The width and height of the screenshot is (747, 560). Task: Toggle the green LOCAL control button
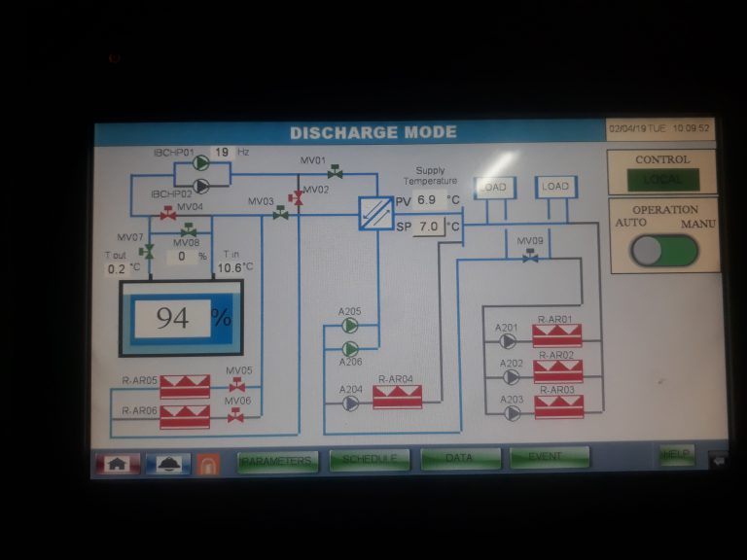pos(661,179)
